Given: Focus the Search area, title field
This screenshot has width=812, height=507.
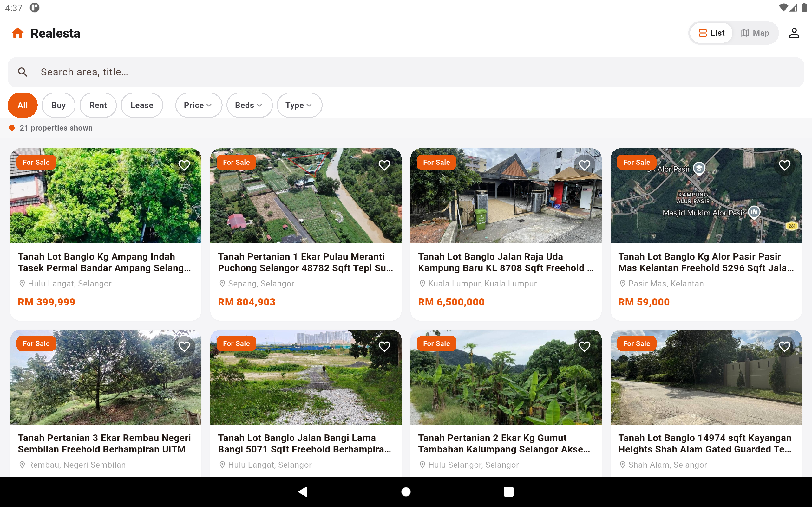Looking at the screenshot, I should (x=406, y=72).
